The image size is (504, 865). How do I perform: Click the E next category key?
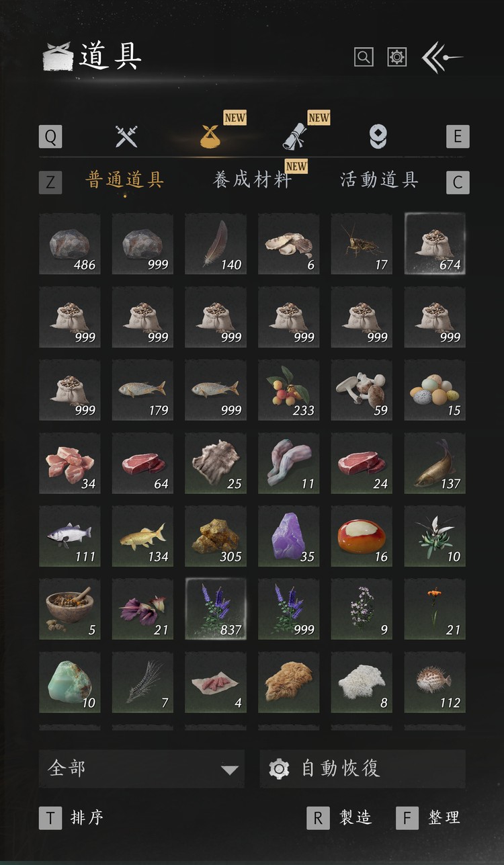pos(458,136)
